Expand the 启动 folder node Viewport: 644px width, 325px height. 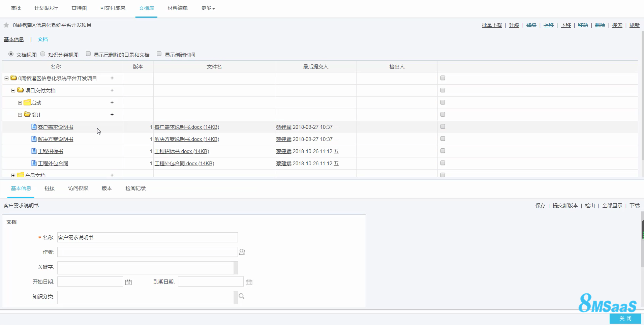click(x=20, y=102)
